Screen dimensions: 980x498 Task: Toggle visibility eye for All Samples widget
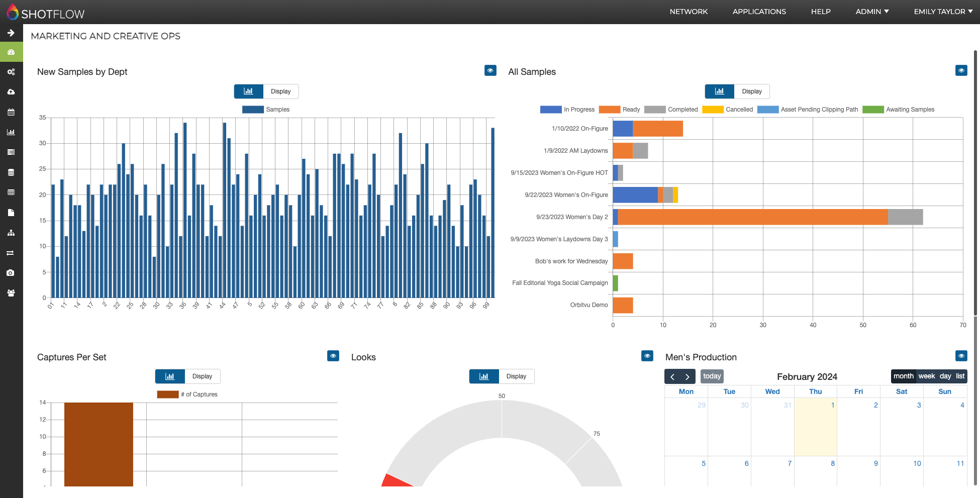tap(961, 70)
